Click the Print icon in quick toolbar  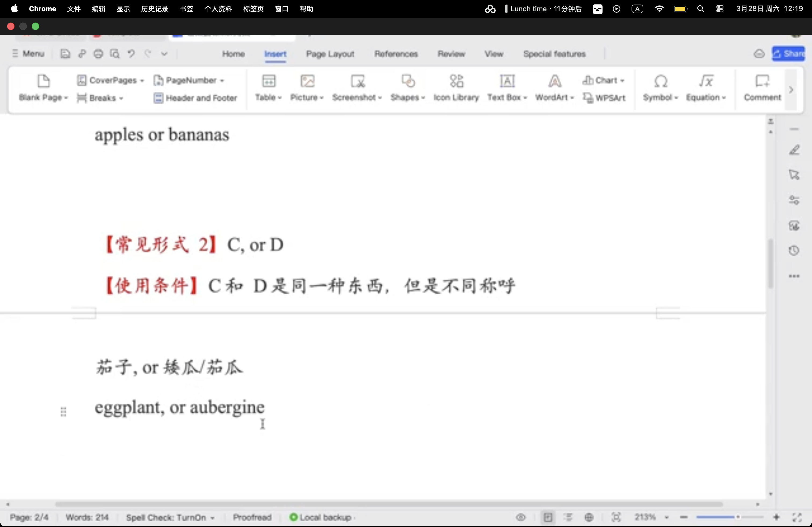(98, 53)
